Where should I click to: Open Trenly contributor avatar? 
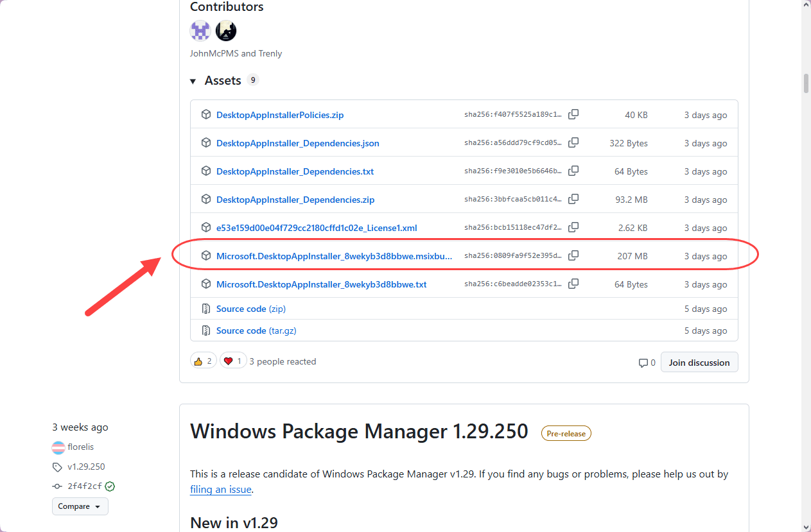click(x=226, y=30)
